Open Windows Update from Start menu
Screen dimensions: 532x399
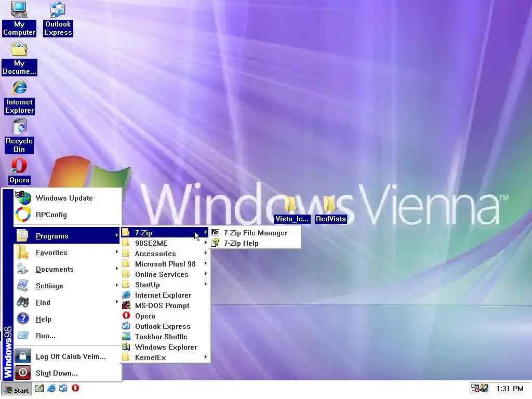point(67,198)
